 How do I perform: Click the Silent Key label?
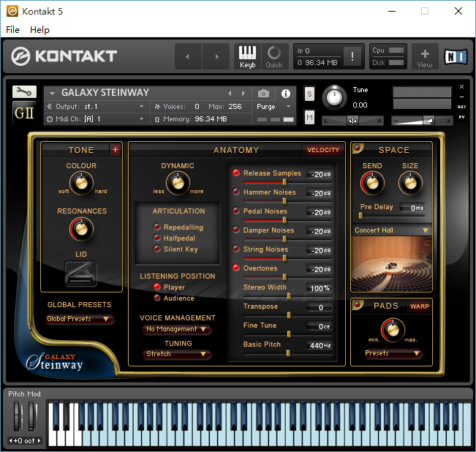tap(181, 249)
